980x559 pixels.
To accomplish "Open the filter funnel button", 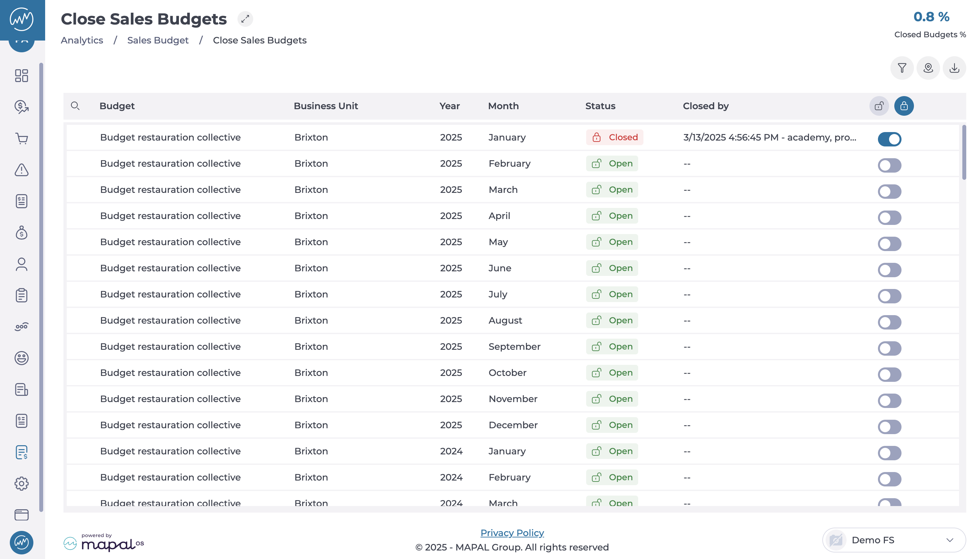I will click(x=901, y=68).
